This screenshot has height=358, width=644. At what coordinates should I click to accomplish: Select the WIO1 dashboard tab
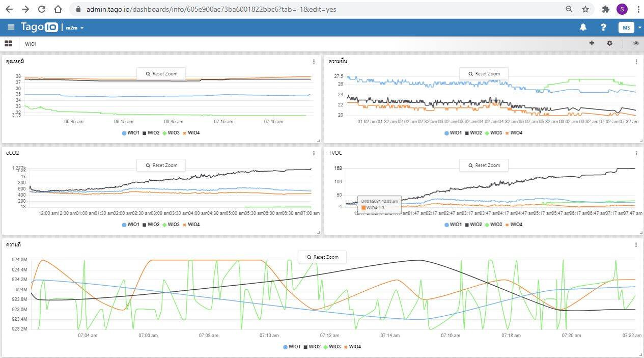[31, 44]
